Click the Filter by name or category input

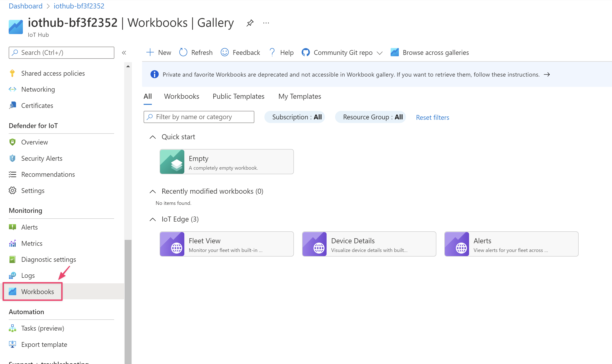coord(199,117)
